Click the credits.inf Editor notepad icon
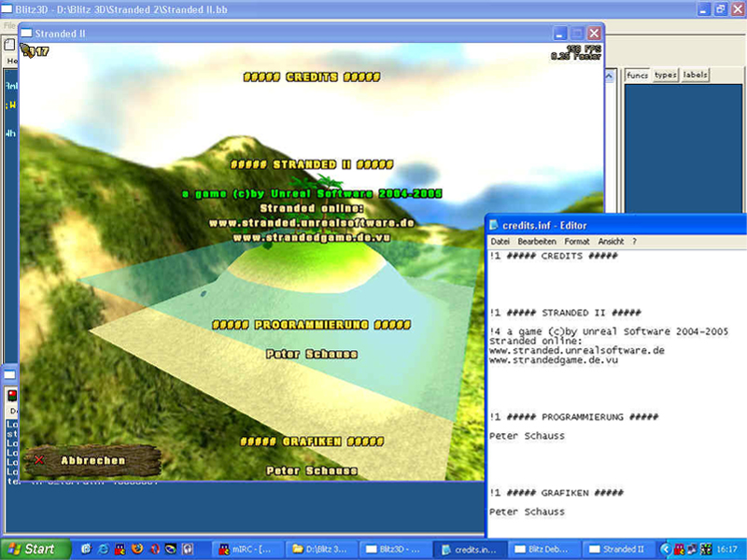This screenshot has height=560, width=747. pyautogui.click(x=494, y=224)
